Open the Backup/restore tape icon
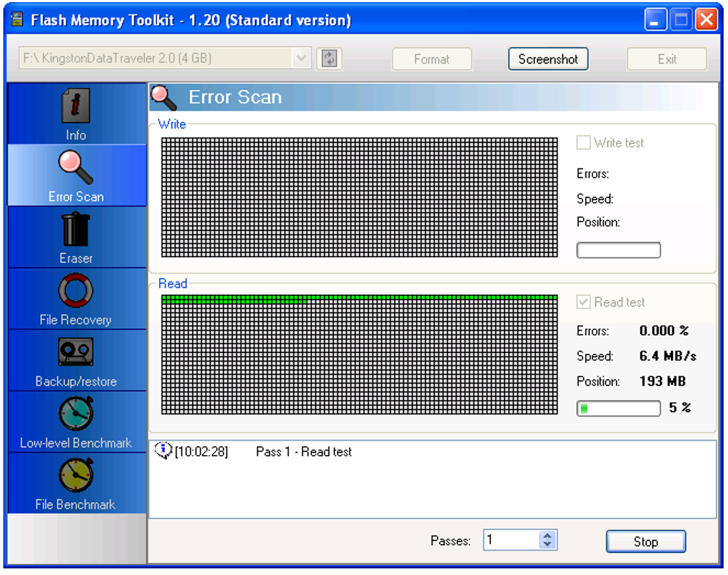 click(x=76, y=352)
